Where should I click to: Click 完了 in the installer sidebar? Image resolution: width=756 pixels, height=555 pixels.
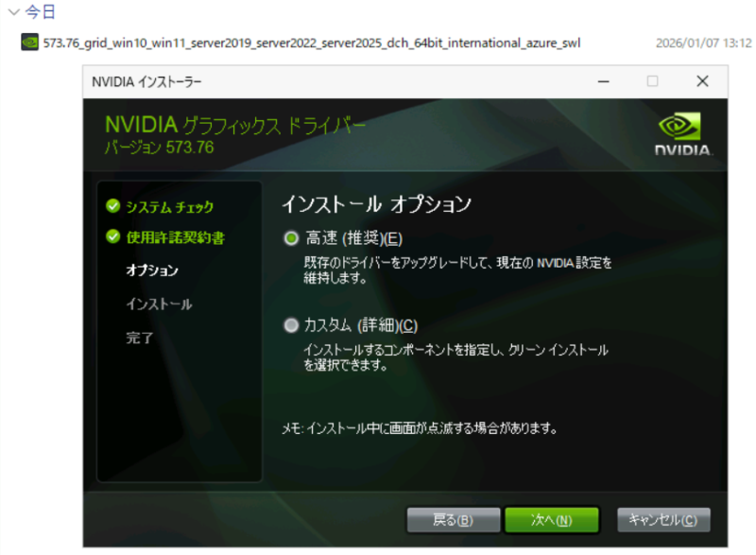(x=139, y=336)
